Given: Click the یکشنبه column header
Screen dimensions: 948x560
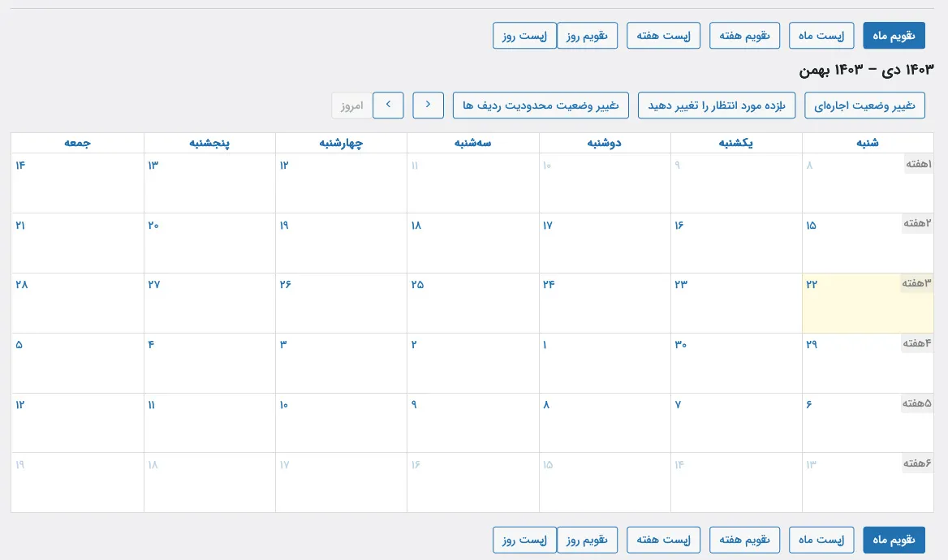Looking at the screenshot, I should (x=736, y=143).
